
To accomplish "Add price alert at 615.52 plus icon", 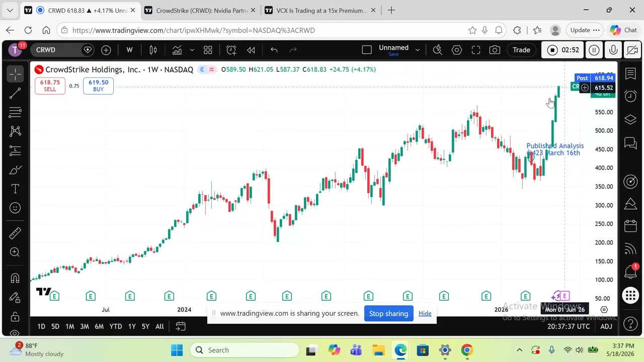I will (585, 88).
